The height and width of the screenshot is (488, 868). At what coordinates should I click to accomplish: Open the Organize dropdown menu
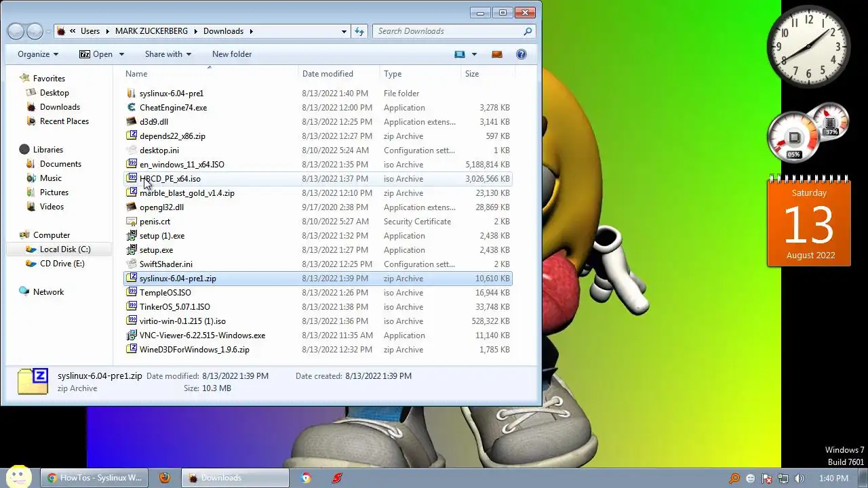tap(38, 54)
